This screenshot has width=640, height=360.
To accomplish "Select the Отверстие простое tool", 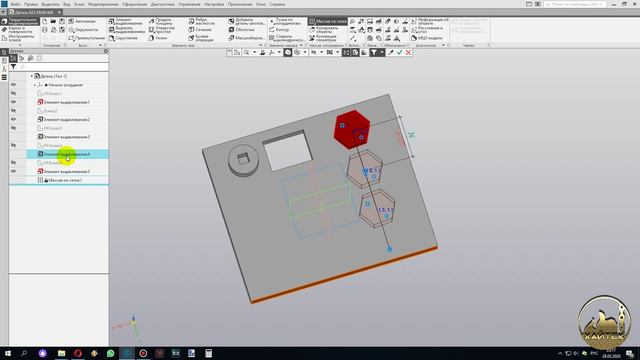I will pos(161,30).
